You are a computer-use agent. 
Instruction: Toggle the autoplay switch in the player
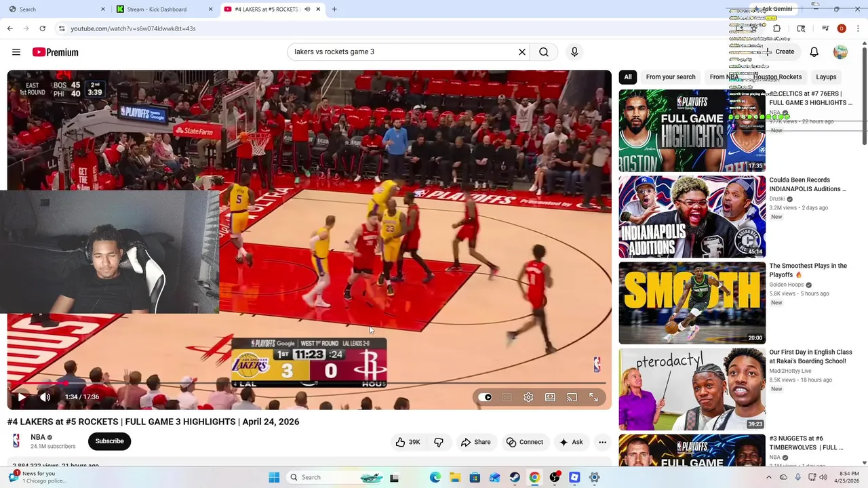tap(485, 397)
